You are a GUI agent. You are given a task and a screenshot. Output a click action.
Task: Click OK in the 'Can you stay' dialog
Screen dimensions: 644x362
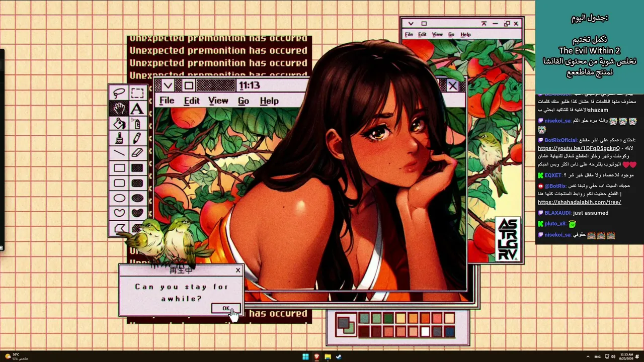point(226,308)
